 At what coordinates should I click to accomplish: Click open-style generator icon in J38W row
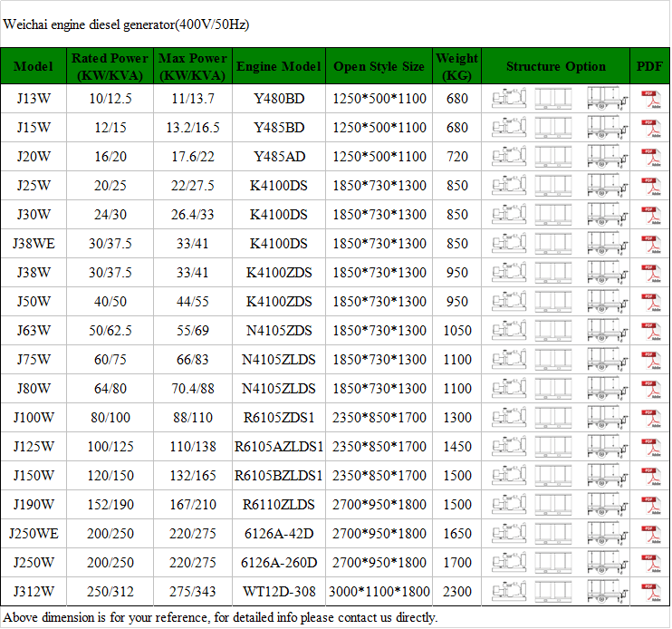click(x=509, y=272)
